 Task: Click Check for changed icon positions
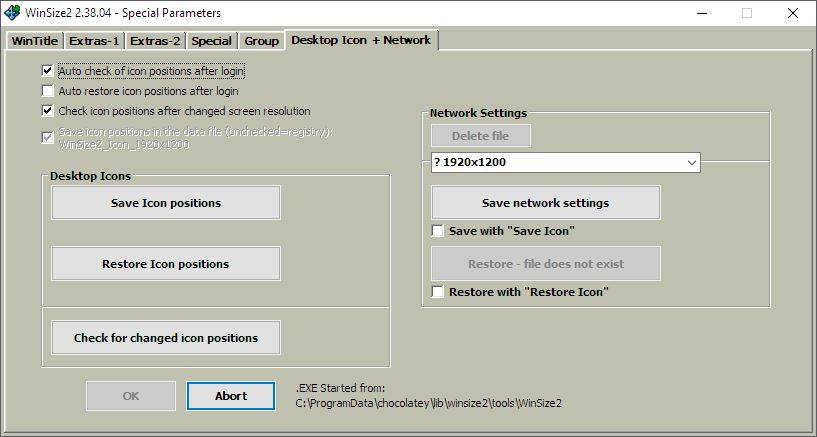(166, 338)
